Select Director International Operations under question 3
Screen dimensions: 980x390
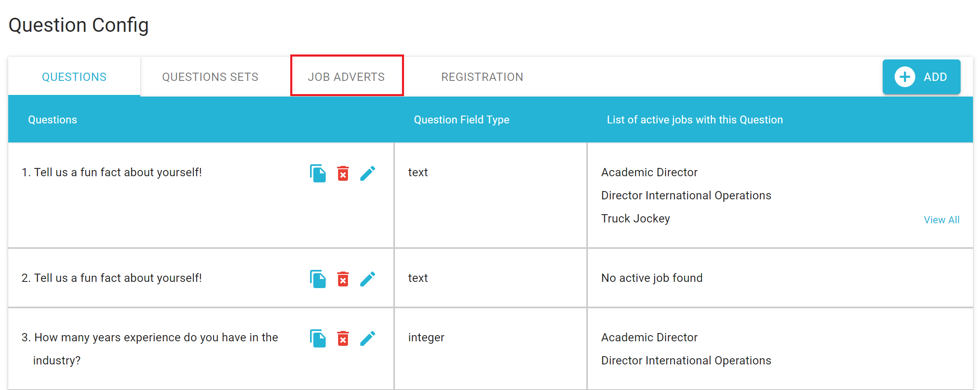686,360
